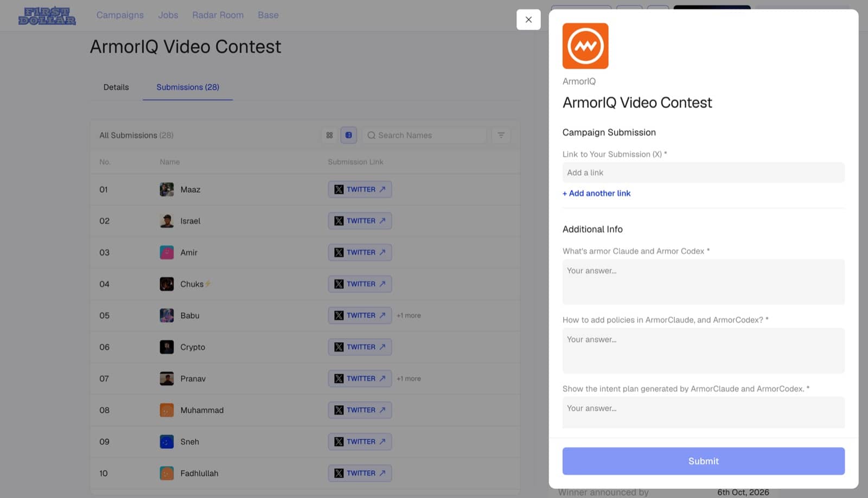
Task: Switch to list view of submissions
Action: (x=348, y=135)
